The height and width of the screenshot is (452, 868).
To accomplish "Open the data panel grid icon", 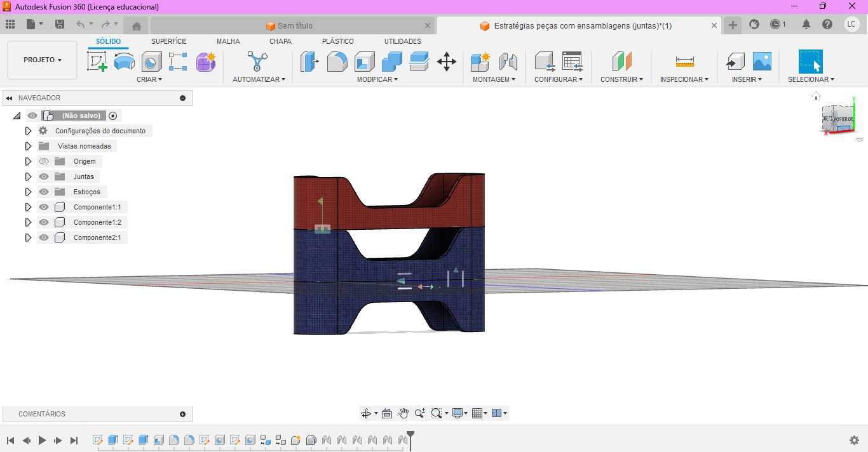I will pos(10,24).
